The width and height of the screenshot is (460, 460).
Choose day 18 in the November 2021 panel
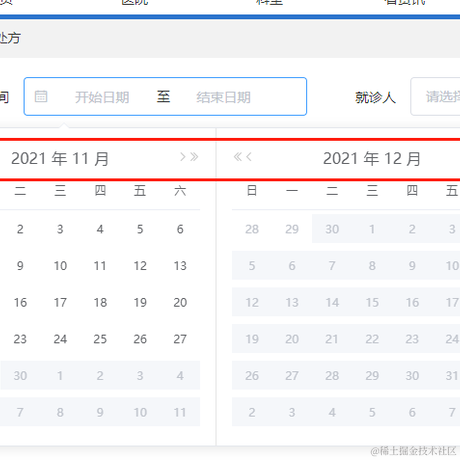pos(100,303)
